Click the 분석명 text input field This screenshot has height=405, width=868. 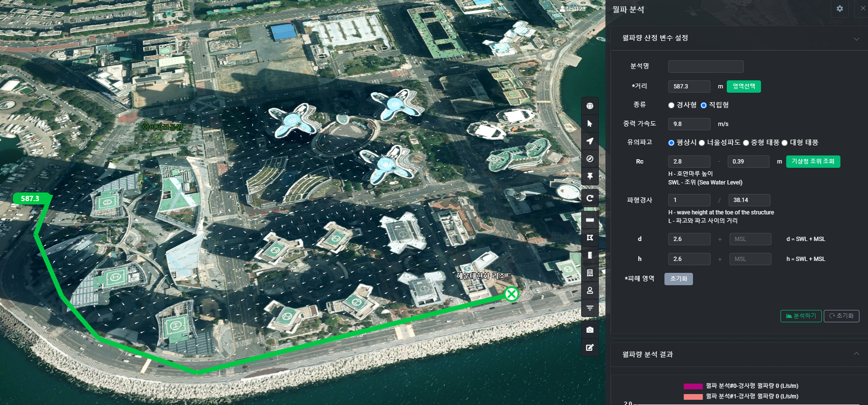click(x=705, y=67)
